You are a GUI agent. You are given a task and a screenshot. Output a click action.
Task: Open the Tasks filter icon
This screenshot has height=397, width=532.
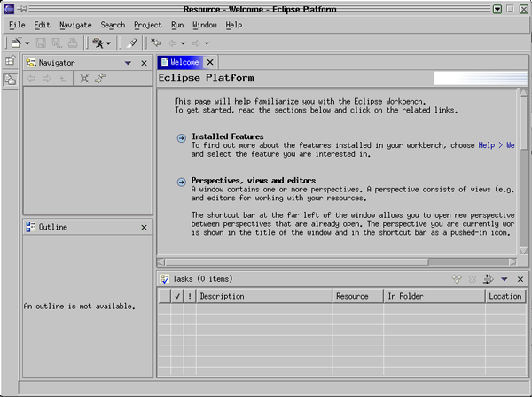488,279
